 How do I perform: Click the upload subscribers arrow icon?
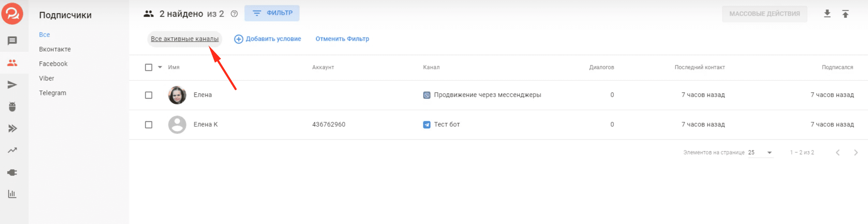pyautogui.click(x=845, y=14)
